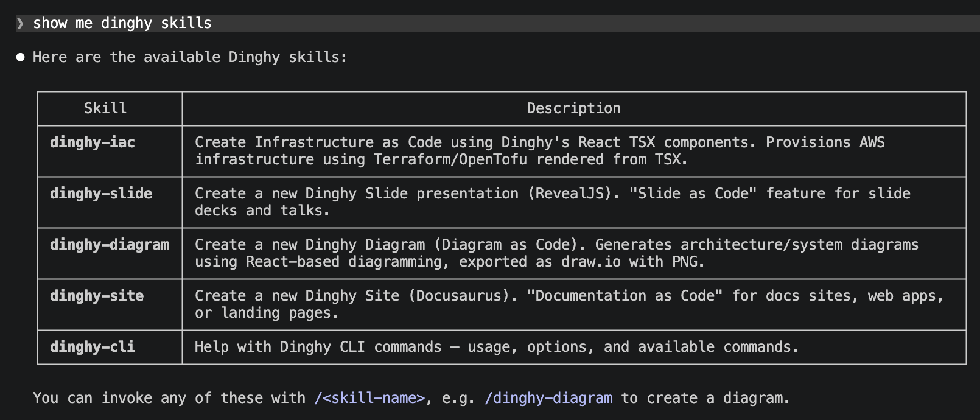Screen dimensions: 980x420
Task: Click the 'Terraform/OpenTofu' word in the table
Action: [x=450, y=159]
